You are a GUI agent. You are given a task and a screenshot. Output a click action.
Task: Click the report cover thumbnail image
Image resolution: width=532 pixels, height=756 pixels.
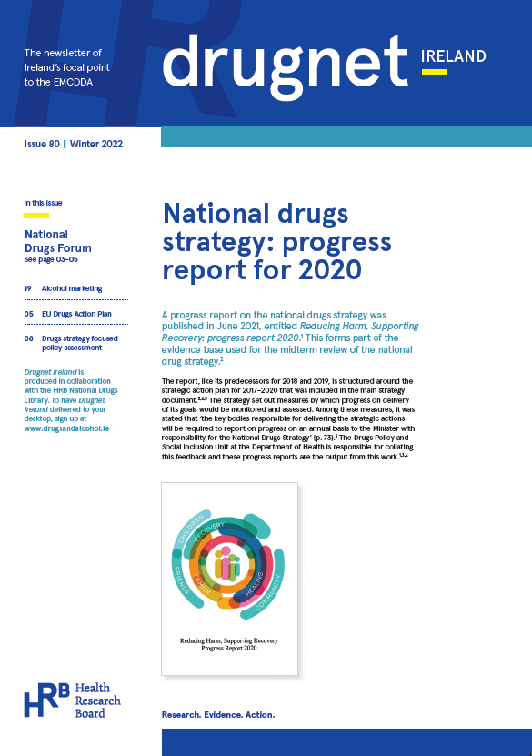tap(229, 579)
